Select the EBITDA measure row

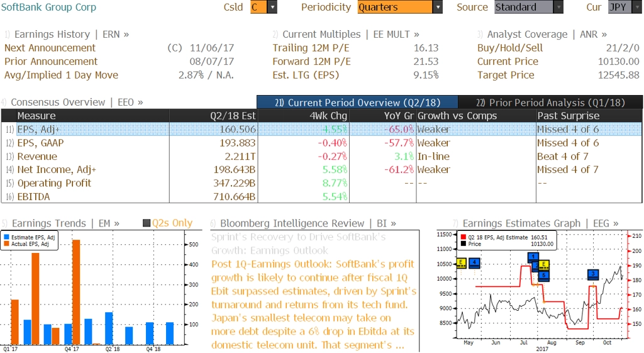click(x=321, y=197)
